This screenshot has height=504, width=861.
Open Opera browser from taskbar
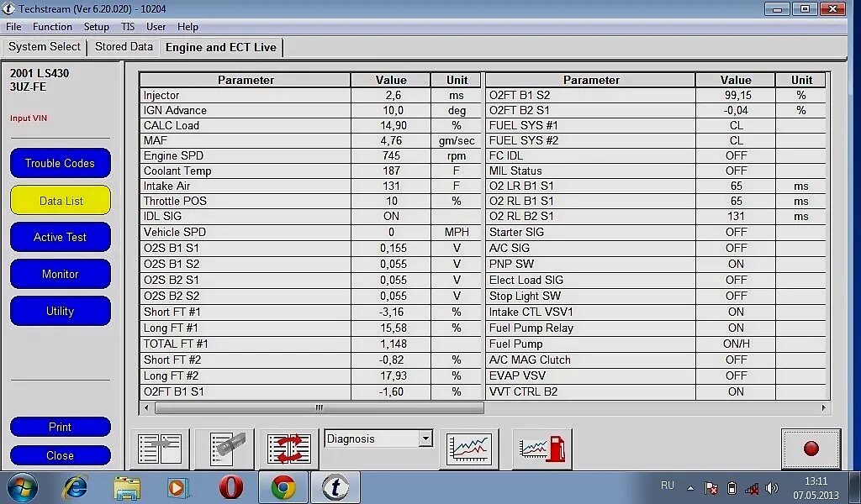(230, 487)
